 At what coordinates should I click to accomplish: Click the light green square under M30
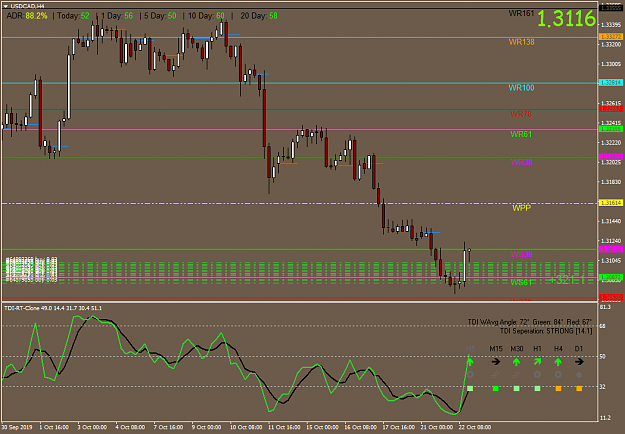[517, 388]
